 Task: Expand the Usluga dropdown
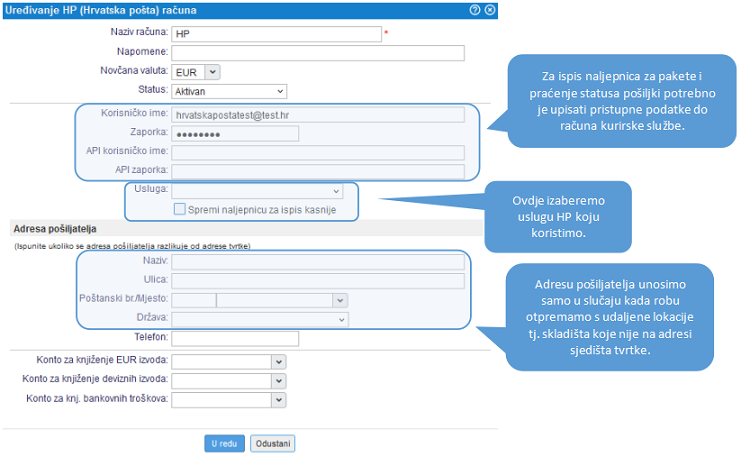coord(257,191)
